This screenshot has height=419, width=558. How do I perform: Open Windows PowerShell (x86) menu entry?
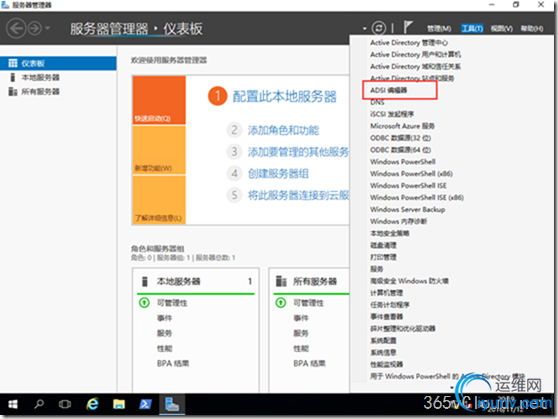pos(411,174)
